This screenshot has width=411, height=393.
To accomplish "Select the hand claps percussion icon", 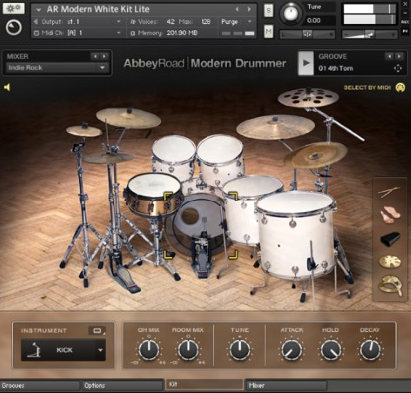I will [390, 214].
